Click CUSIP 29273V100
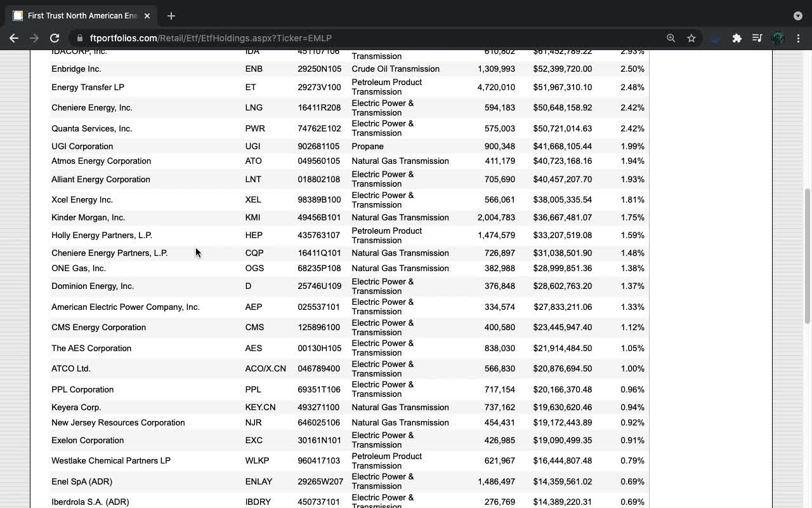The height and width of the screenshot is (508, 812). pyautogui.click(x=319, y=87)
